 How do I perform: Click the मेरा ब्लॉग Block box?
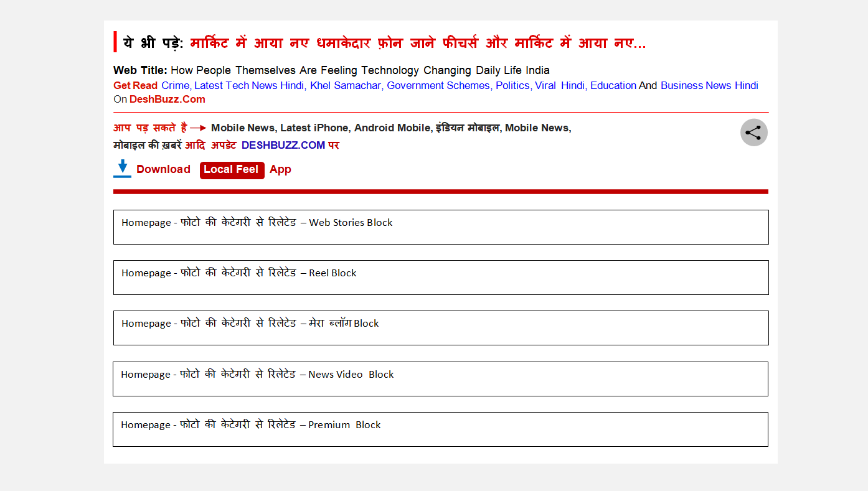pos(440,328)
